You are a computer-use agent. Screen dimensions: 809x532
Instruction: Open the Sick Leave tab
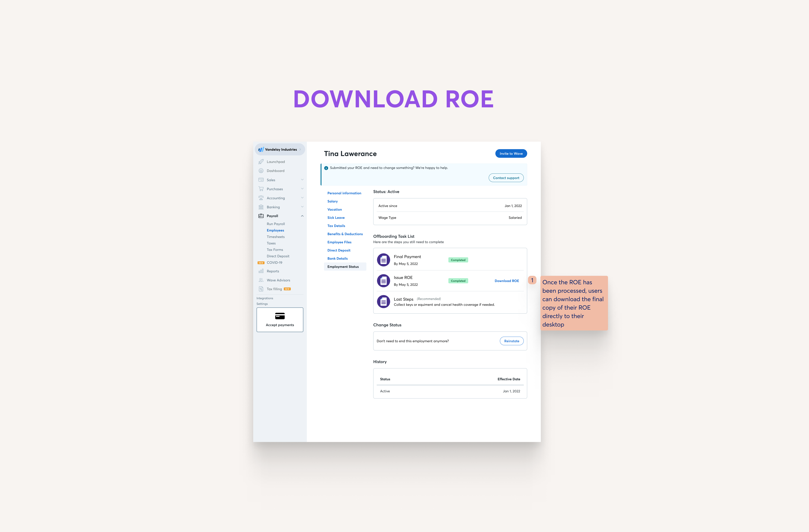[x=336, y=218]
